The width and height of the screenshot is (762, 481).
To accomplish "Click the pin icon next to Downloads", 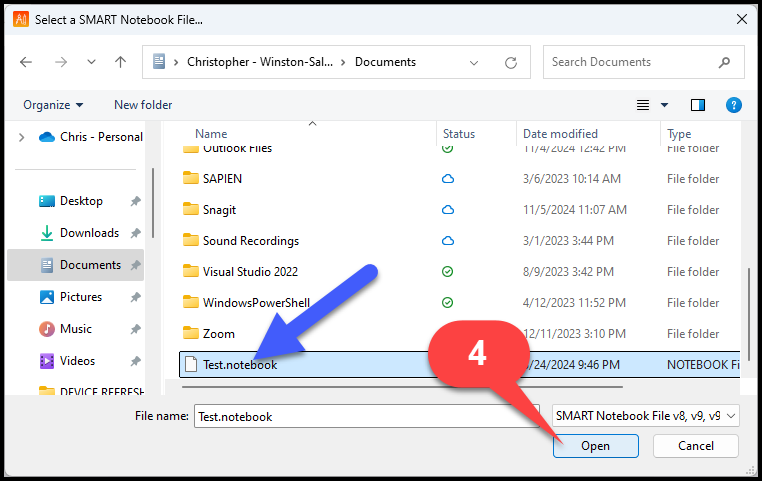I will click(x=136, y=233).
